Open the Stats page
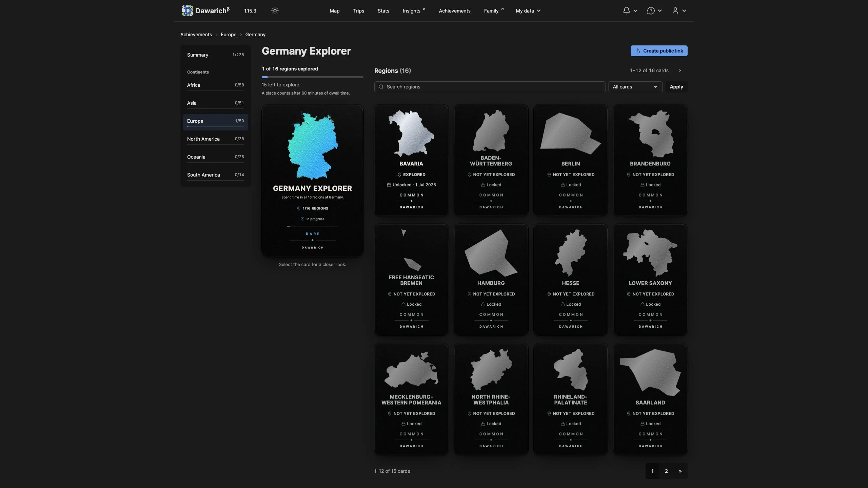Image resolution: width=868 pixels, height=488 pixels. 383,11
